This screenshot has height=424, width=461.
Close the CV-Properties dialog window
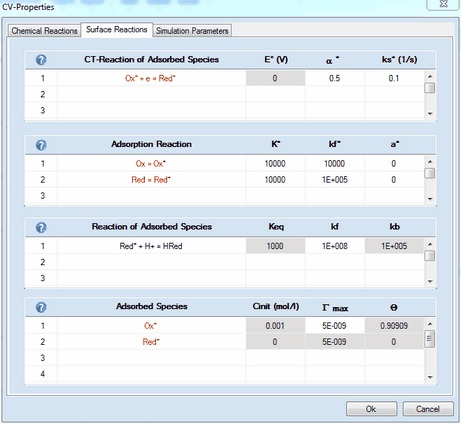click(443, 4)
